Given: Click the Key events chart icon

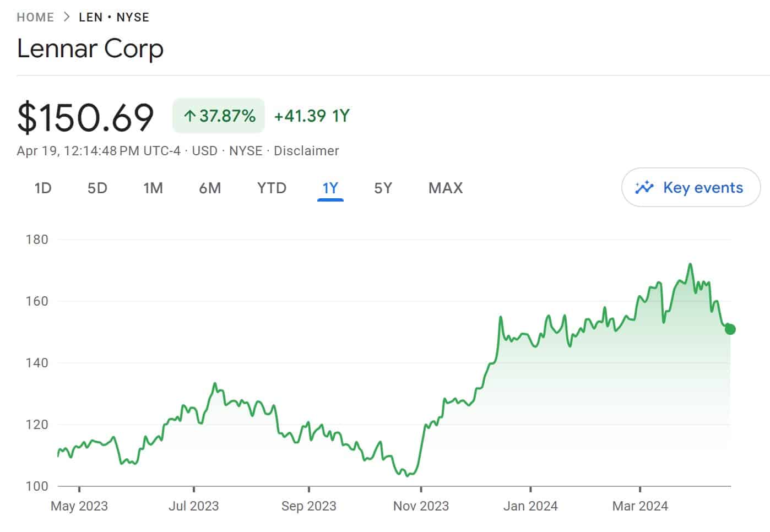Looking at the screenshot, I should coord(645,187).
